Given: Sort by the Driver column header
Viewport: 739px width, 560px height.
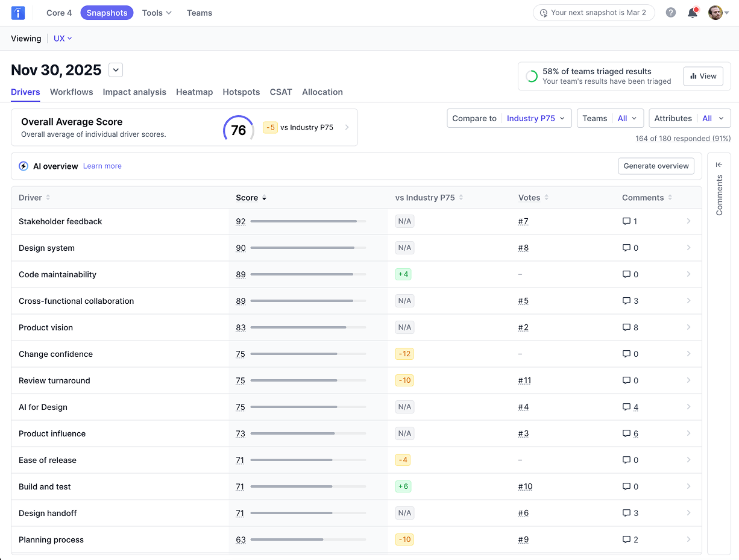Looking at the screenshot, I should coord(34,198).
